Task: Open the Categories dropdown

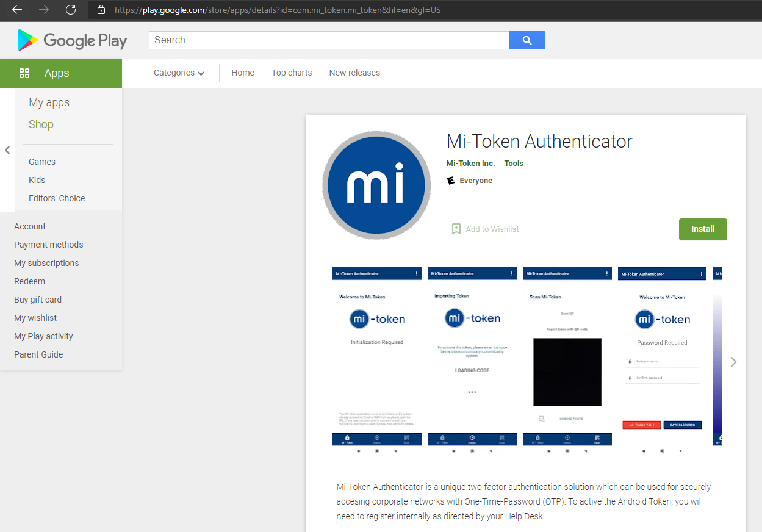Action: 179,73
